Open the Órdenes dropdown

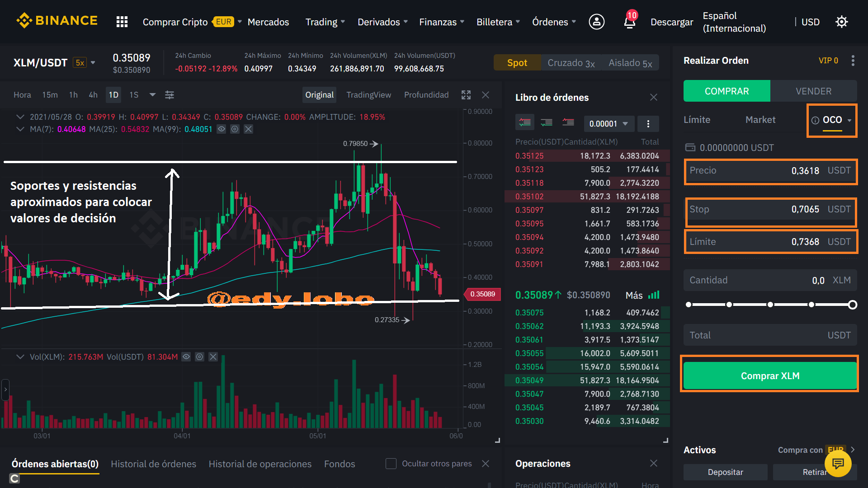tap(554, 22)
